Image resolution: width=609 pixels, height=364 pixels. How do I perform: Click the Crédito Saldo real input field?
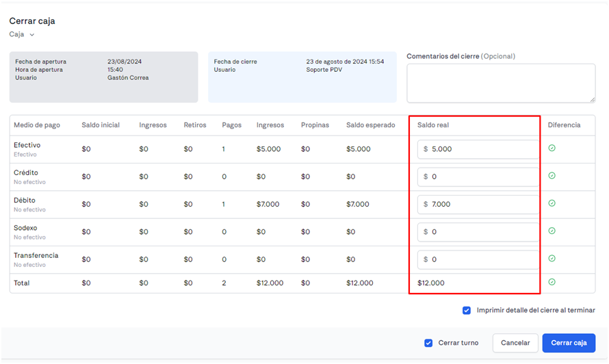point(478,177)
